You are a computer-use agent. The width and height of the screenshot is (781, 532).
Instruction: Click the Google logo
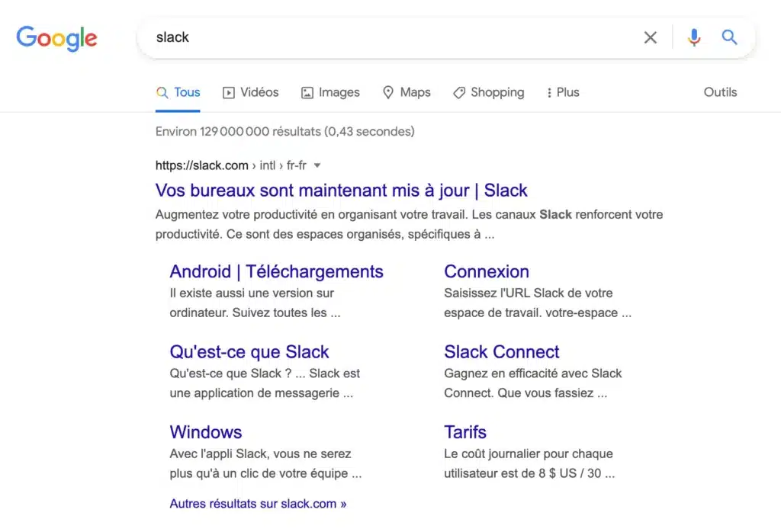pyautogui.click(x=56, y=38)
